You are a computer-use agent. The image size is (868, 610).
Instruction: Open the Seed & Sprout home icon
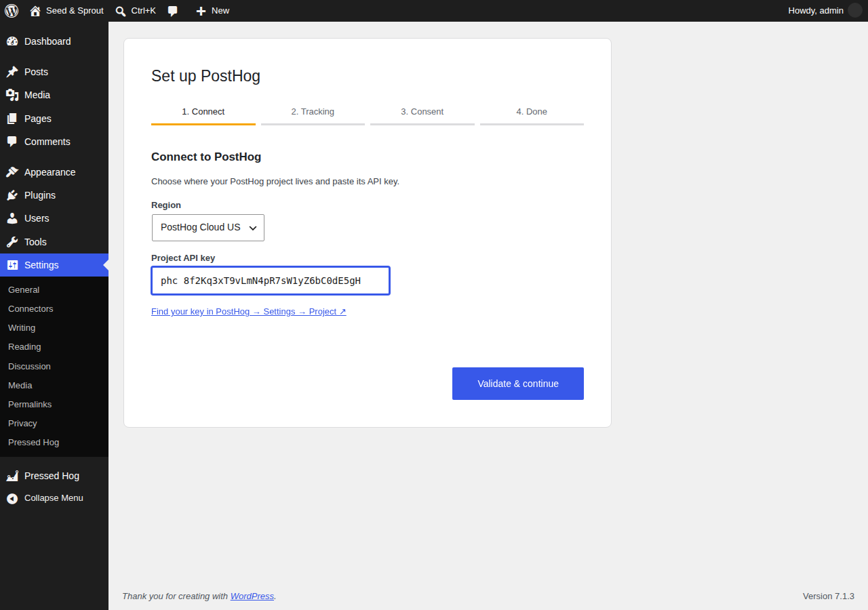[35, 11]
